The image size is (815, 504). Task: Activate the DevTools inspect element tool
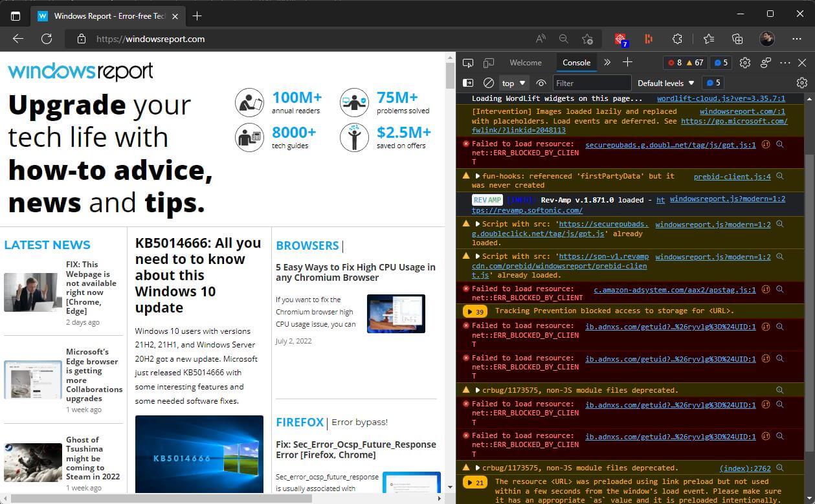point(468,63)
